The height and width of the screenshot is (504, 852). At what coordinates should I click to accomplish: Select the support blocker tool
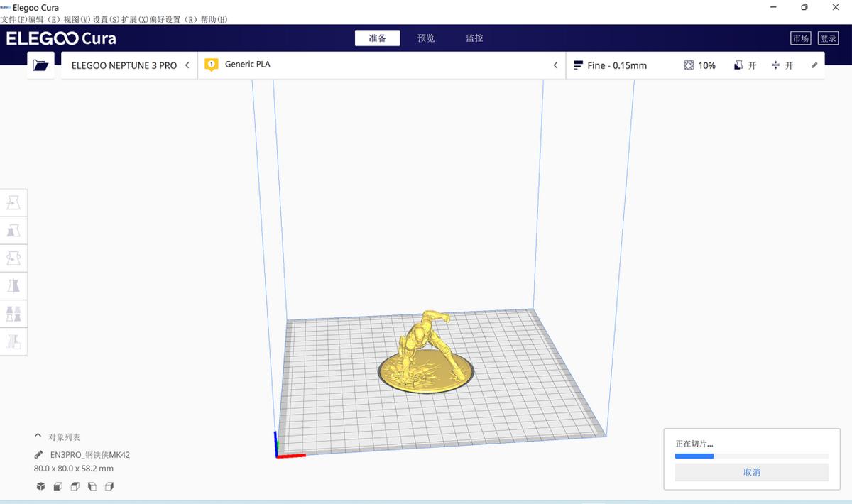click(x=14, y=341)
